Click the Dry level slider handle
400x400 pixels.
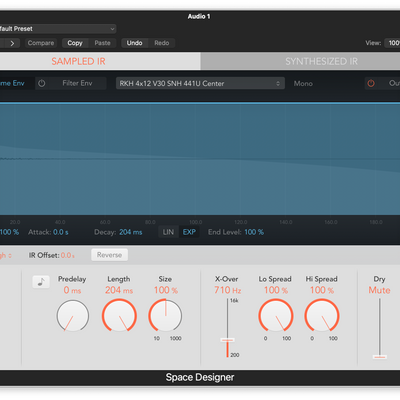pos(379,357)
